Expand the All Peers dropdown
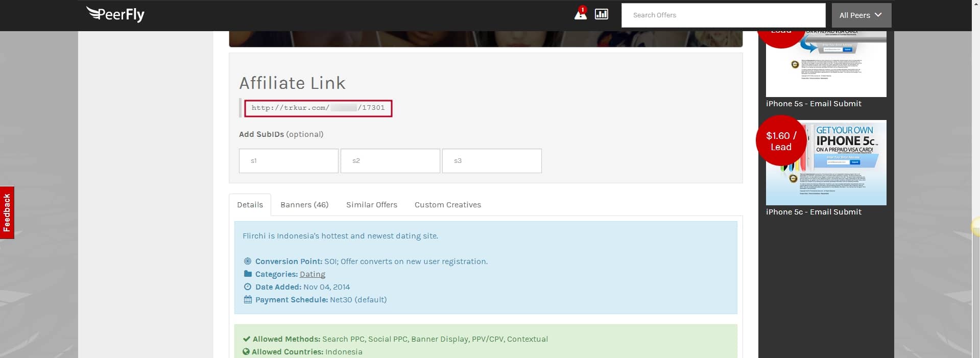This screenshot has height=358, width=980. pos(862,15)
